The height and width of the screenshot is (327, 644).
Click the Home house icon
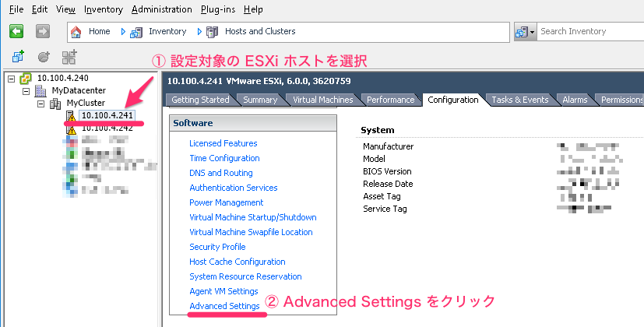[76, 32]
